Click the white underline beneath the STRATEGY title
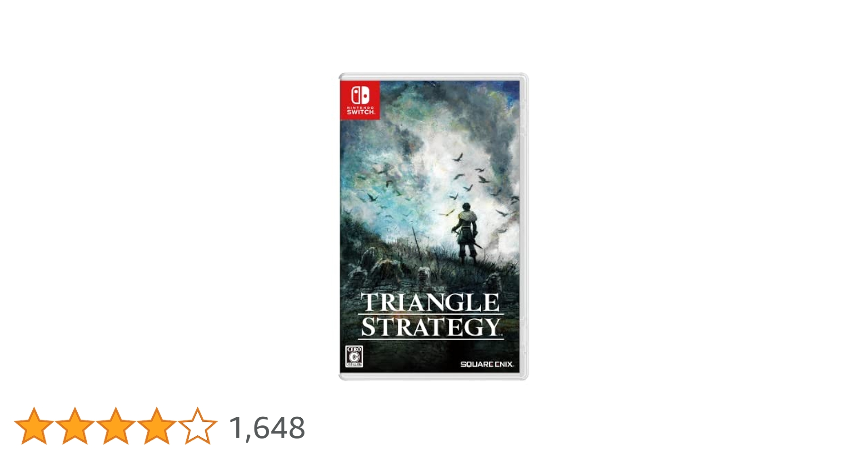 (x=431, y=339)
